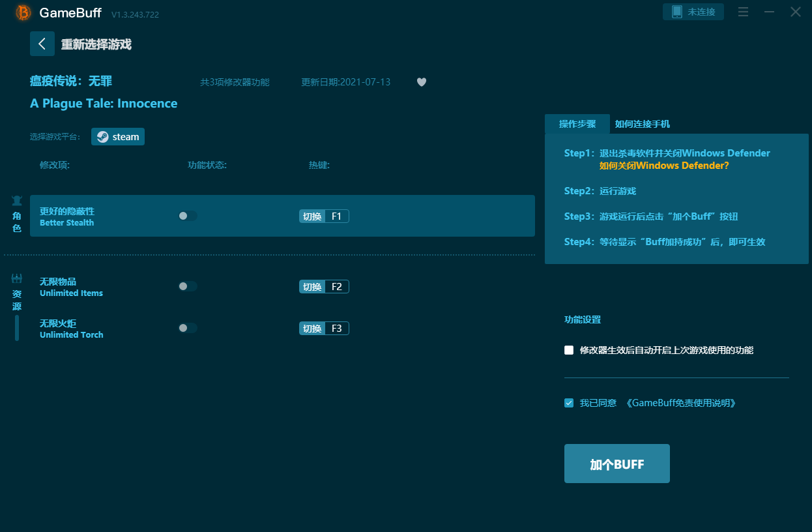Toggle Better Stealth switch on
The width and height of the screenshot is (812, 532).
[x=187, y=216]
